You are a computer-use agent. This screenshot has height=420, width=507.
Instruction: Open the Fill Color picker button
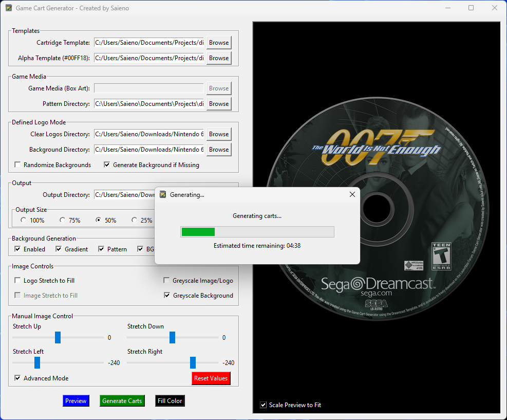pos(170,401)
